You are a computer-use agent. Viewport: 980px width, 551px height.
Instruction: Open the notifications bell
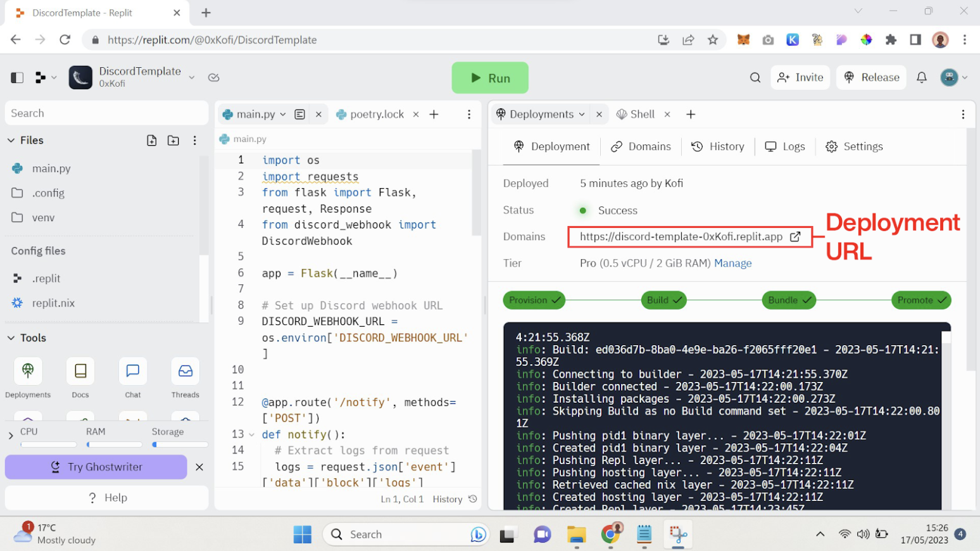(922, 77)
